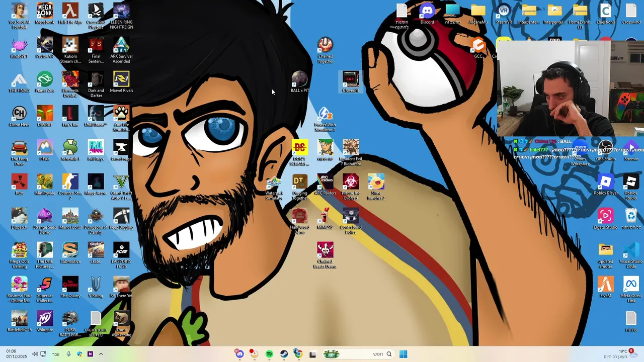Open Chrome from the taskbar
The height and width of the screenshot is (362, 644).
click(x=298, y=354)
